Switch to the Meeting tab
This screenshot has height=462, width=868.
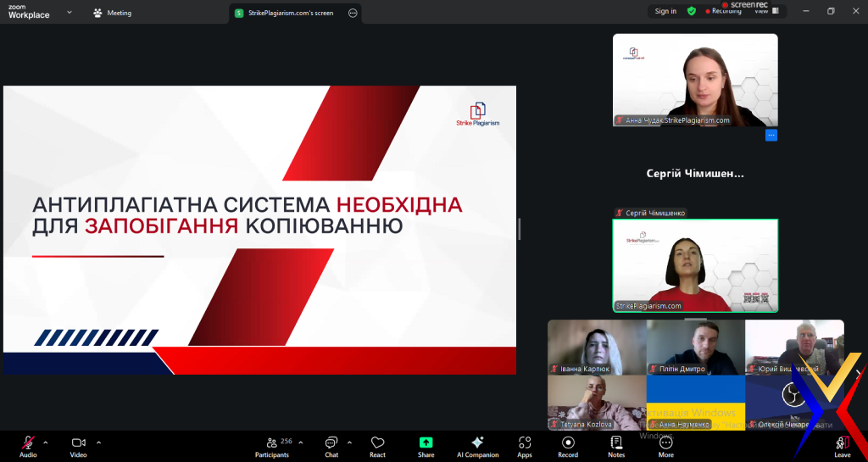tap(112, 13)
